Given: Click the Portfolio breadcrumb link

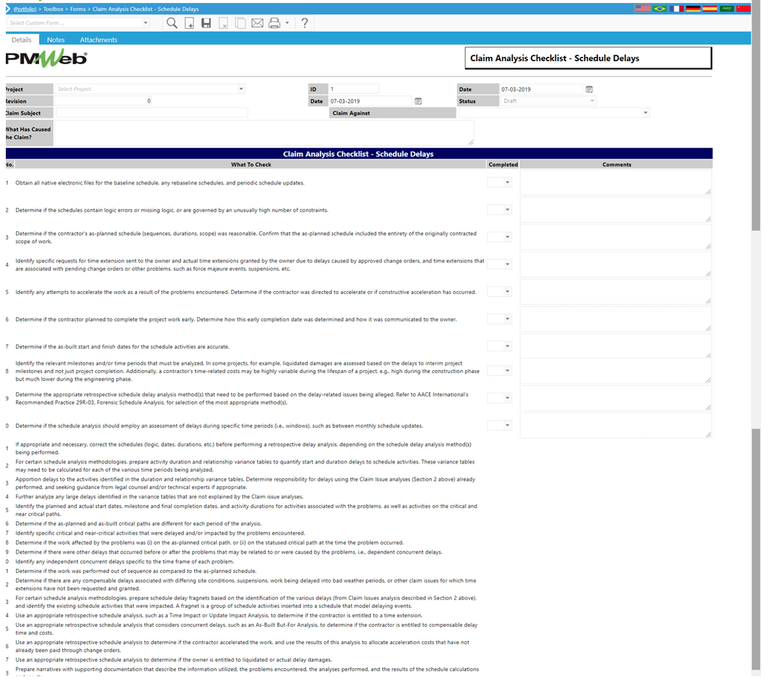Looking at the screenshot, I should [x=25, y=9].
